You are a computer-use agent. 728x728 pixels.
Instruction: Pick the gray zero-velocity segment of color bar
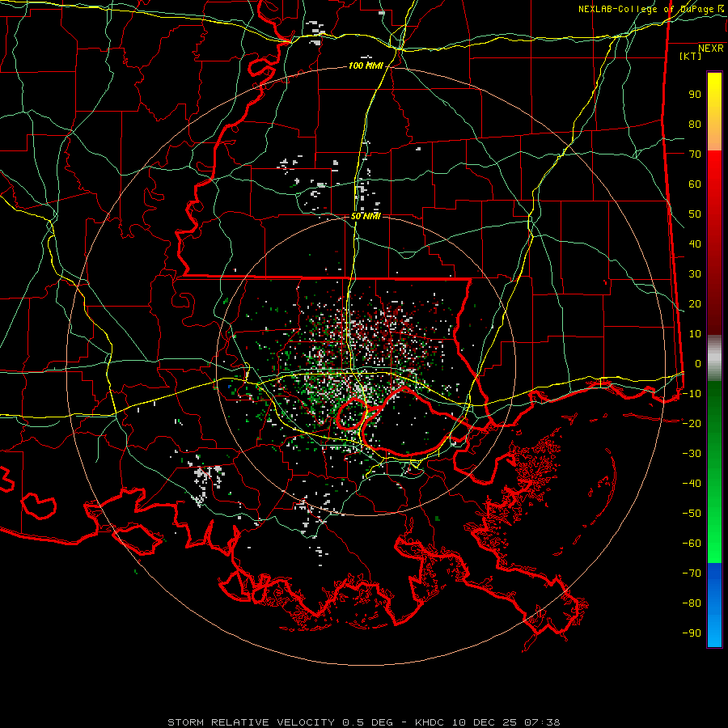(714, 358)
